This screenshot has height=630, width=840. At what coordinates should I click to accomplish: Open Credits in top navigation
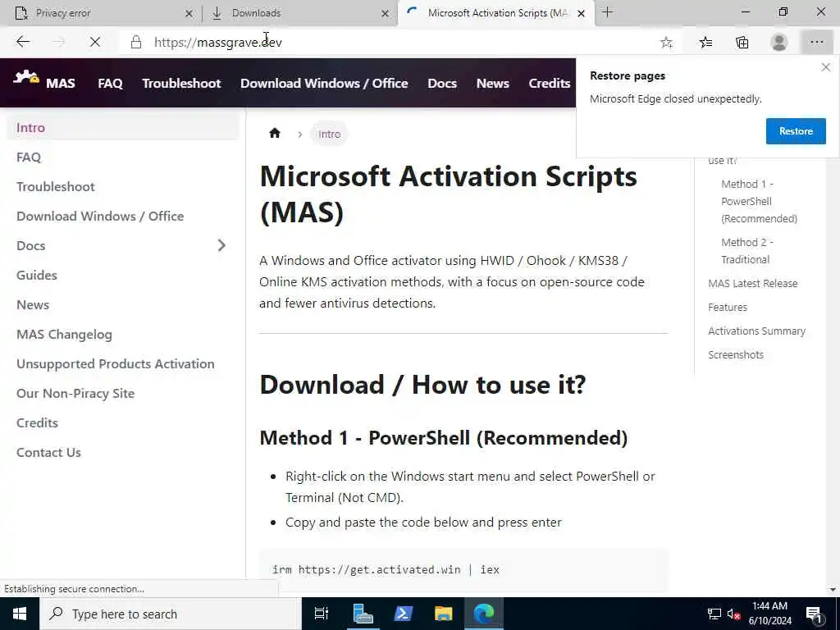point(549,83)
